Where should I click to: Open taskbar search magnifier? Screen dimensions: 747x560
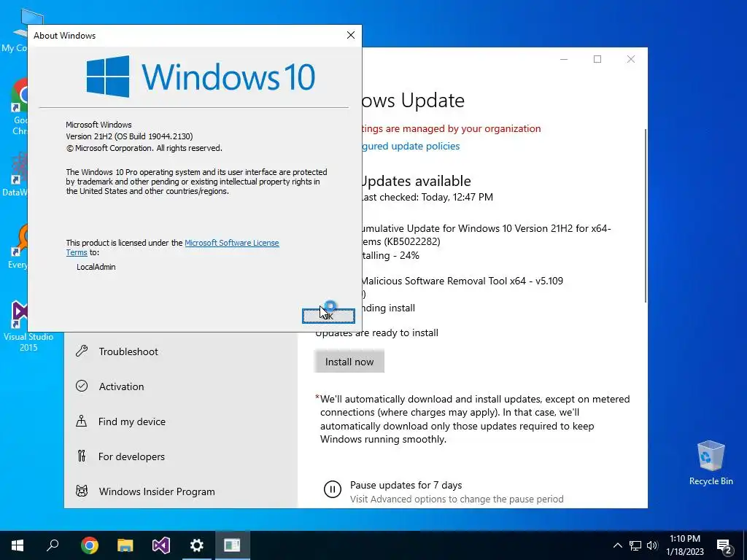pyautogui.click(x=53, y=545)
